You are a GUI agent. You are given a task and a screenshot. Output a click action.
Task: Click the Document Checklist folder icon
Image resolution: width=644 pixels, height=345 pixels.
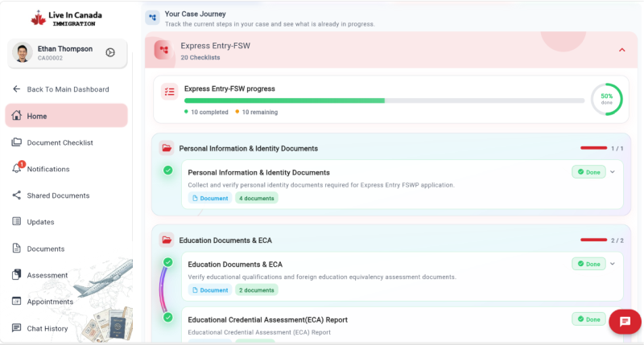point(16,142)
